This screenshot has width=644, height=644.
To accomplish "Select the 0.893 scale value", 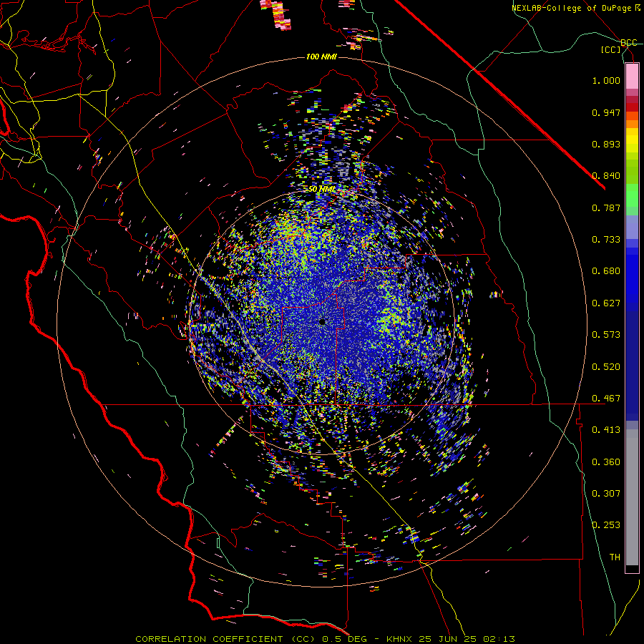I will (x=606, y=144).
